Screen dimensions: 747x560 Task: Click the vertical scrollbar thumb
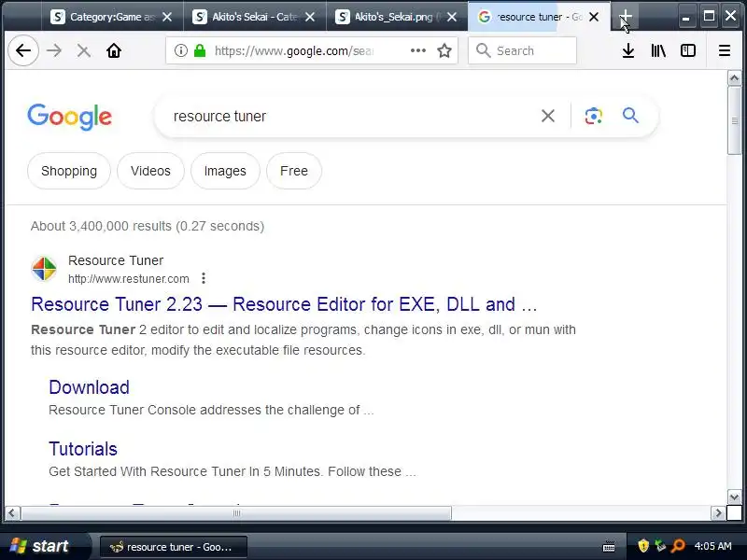click(x=734, y=120)
